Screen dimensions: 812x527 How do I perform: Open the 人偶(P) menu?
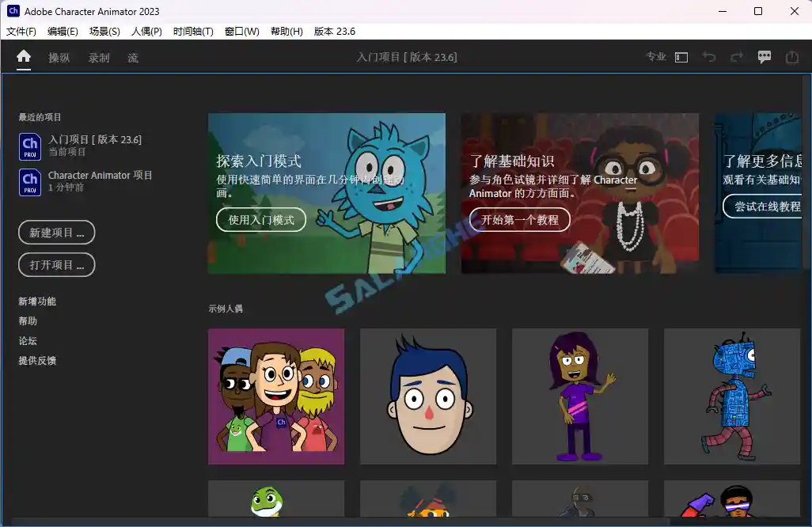pyautogui.click(x=146, y=32)
